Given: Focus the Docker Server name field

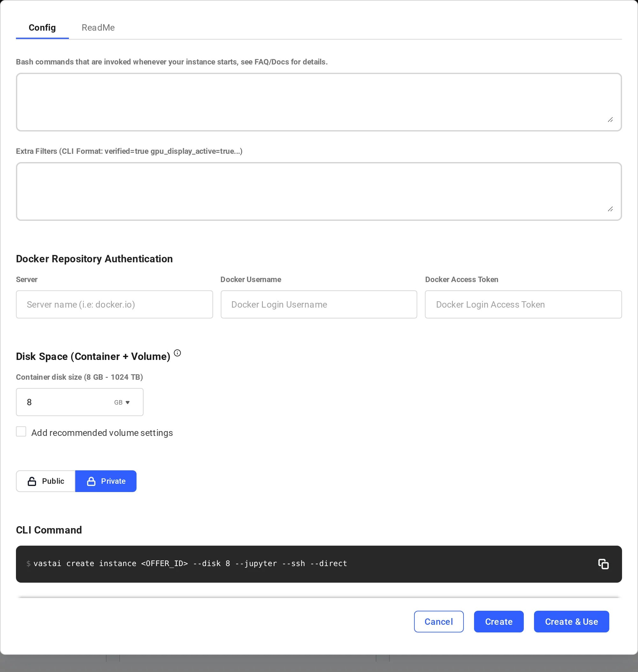Looking at the screenshot, I should (114, 304).
